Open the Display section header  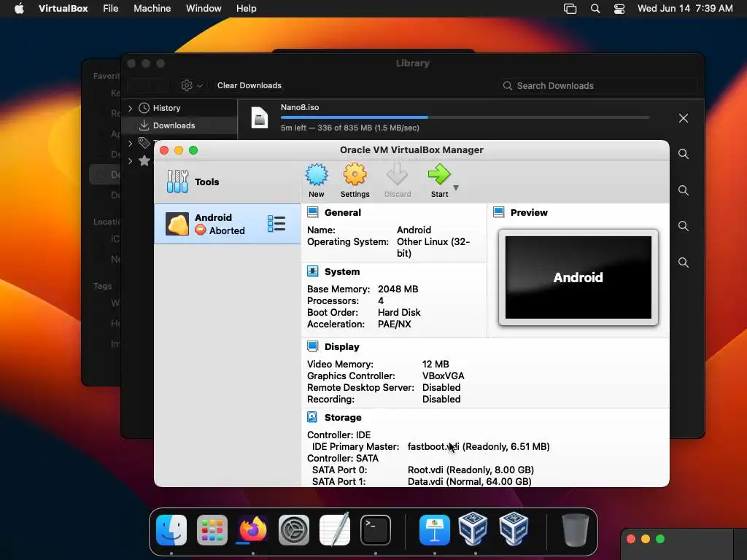pyautogui.click(x=341, y=346)
